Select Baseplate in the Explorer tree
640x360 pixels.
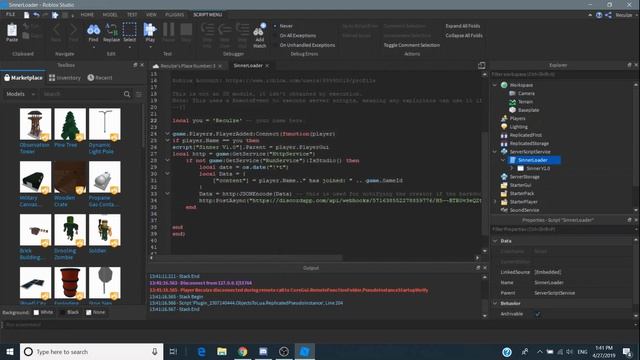(528, 110)
